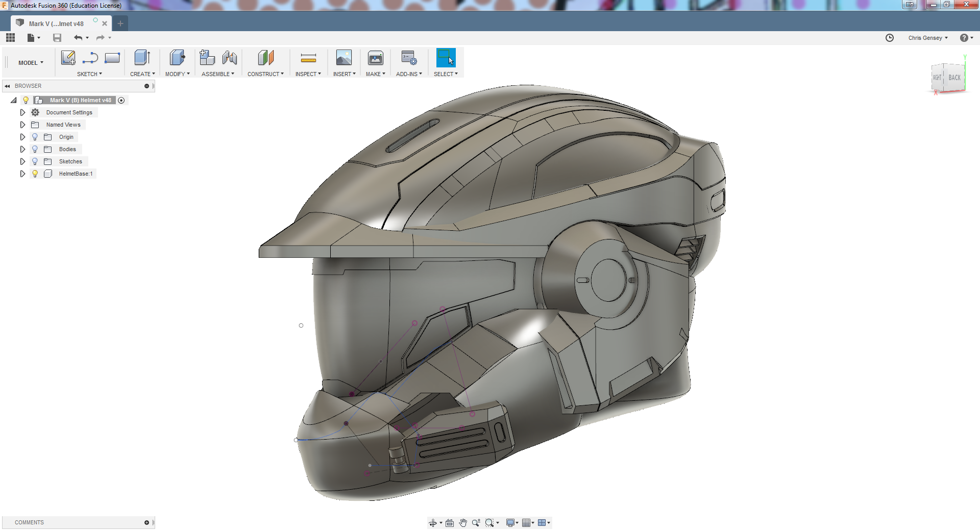Click the BACK face of view cube
Viewport: 980px width, 531px height.
[954, 78]
